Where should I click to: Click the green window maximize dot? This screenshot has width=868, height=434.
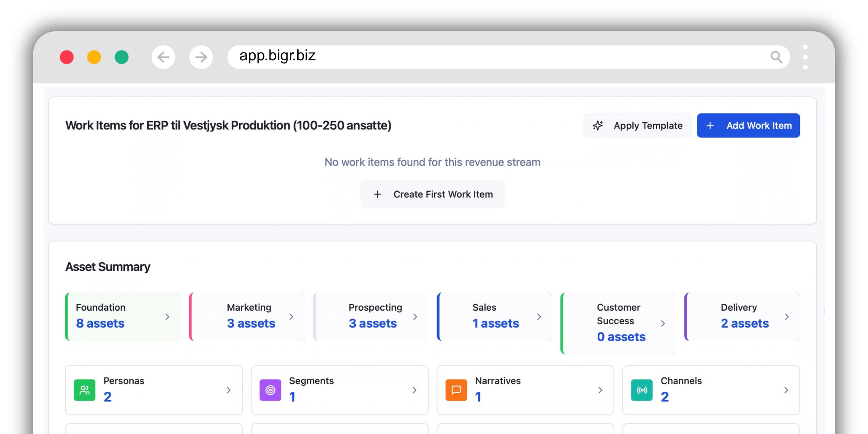click(x=122, y=57)
